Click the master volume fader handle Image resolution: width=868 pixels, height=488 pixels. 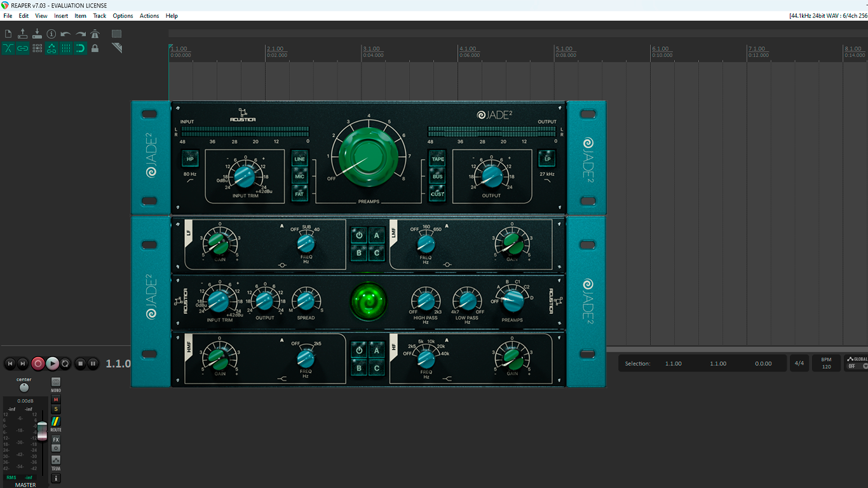pyautogui.click(x=42, y=430)
